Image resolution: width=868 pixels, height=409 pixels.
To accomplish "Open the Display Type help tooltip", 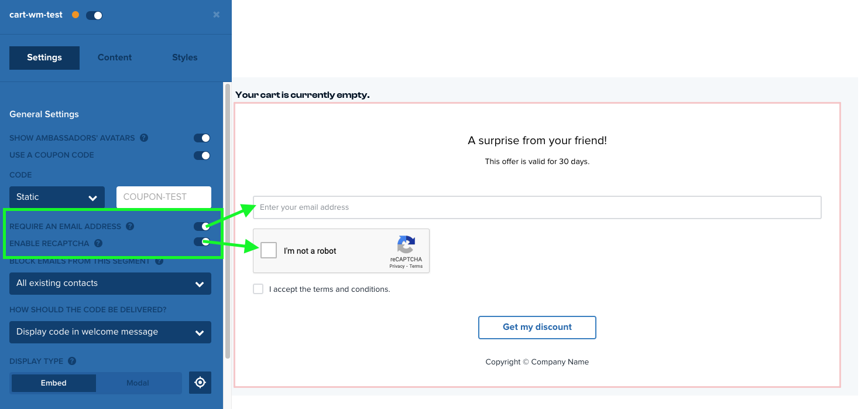I will pyautogui.click(x=71, y=361).
